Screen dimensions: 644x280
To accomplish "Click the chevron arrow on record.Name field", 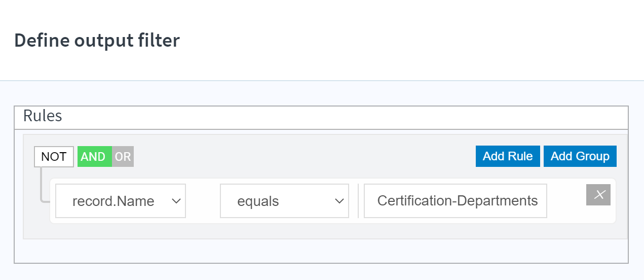I will 176,201.
